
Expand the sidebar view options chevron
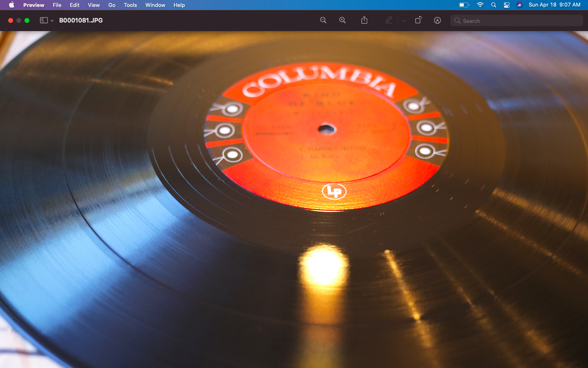[52, 21]
